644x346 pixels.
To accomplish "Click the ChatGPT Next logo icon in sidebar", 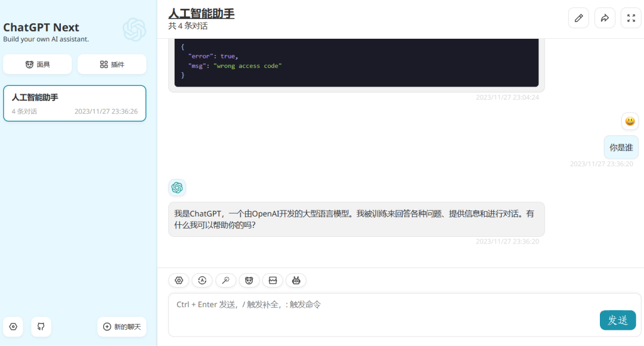I will click(134, 30).
